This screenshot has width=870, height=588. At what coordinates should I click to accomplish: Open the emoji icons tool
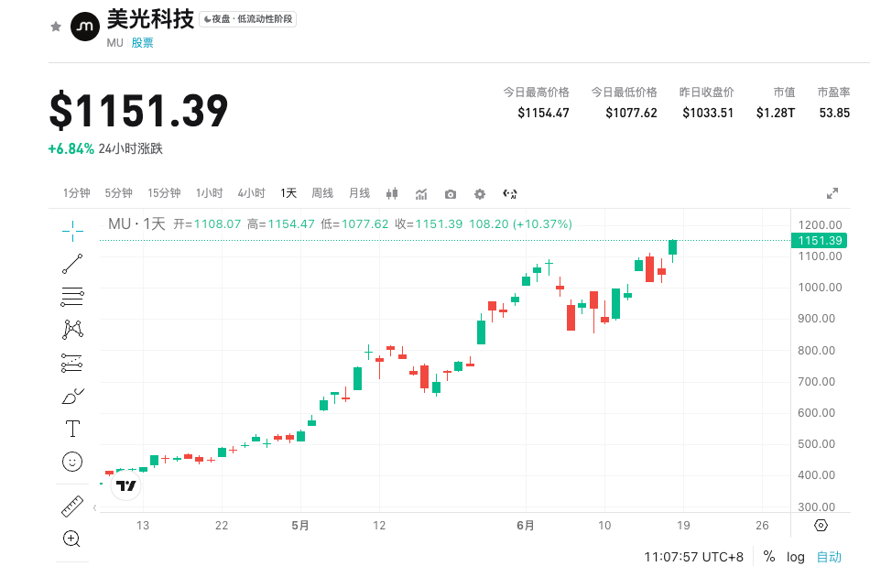click(72, 462)
